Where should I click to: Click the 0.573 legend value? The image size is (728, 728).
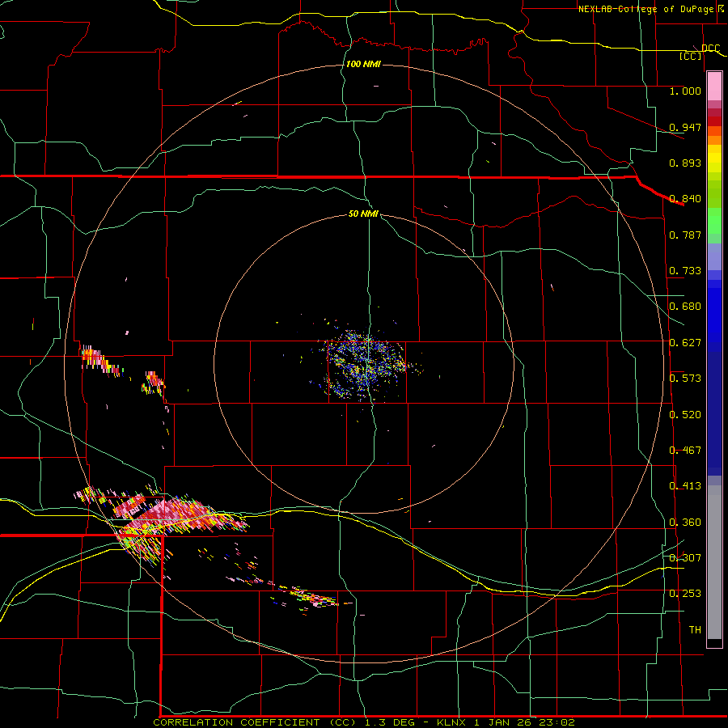point(685,379)
